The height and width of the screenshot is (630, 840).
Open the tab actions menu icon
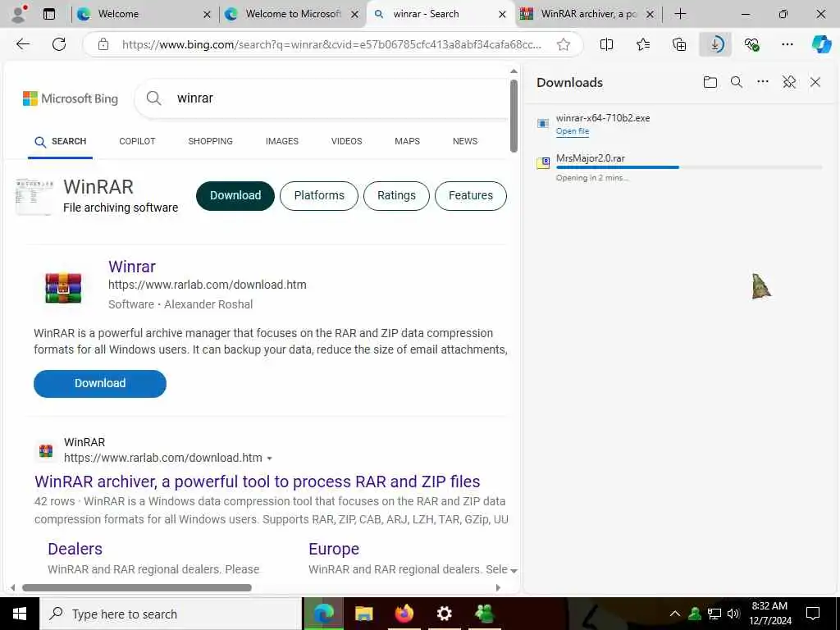[x=49, y=15]
